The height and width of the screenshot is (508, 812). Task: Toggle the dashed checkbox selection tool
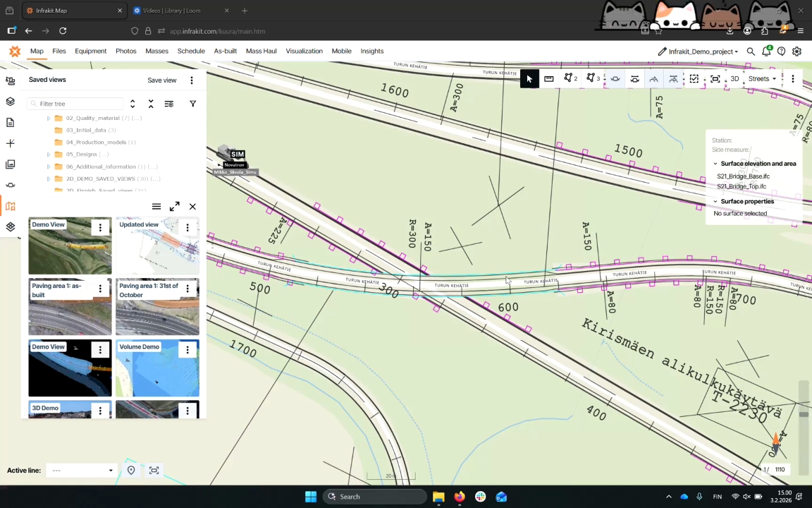(694, 79)
